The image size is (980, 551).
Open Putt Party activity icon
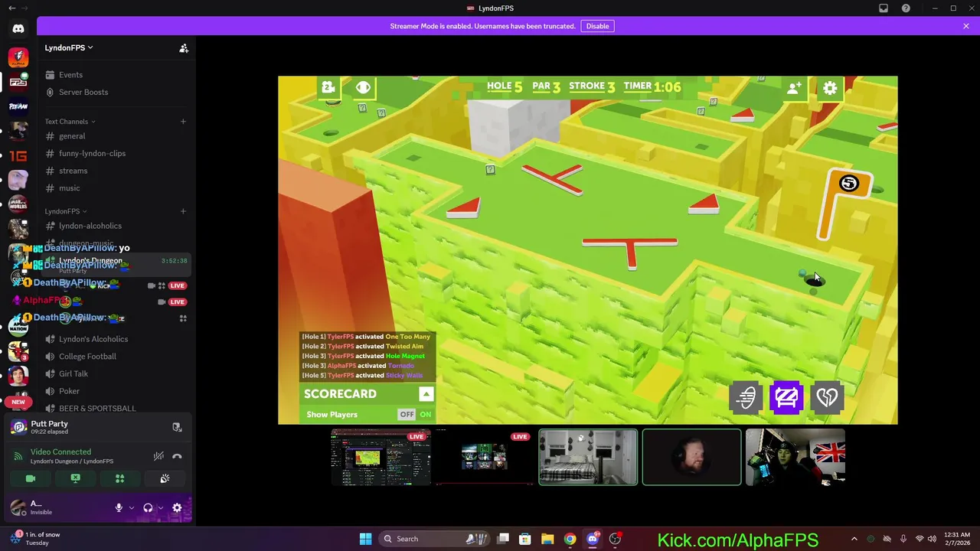(18, 427)
